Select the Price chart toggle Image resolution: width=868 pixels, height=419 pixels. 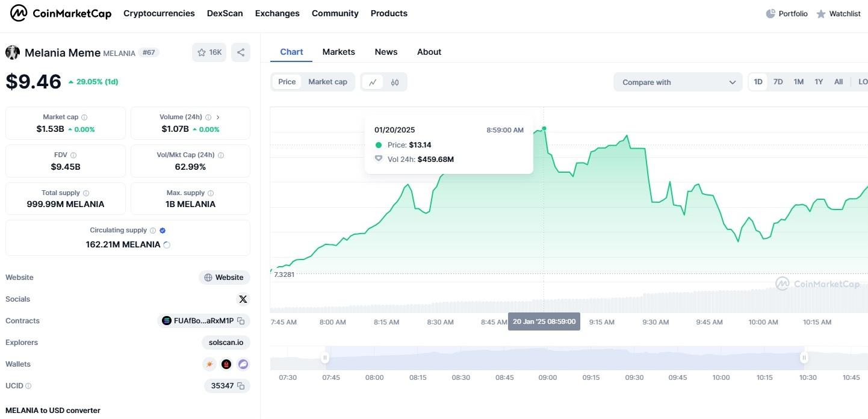click(x=287, y=82)
